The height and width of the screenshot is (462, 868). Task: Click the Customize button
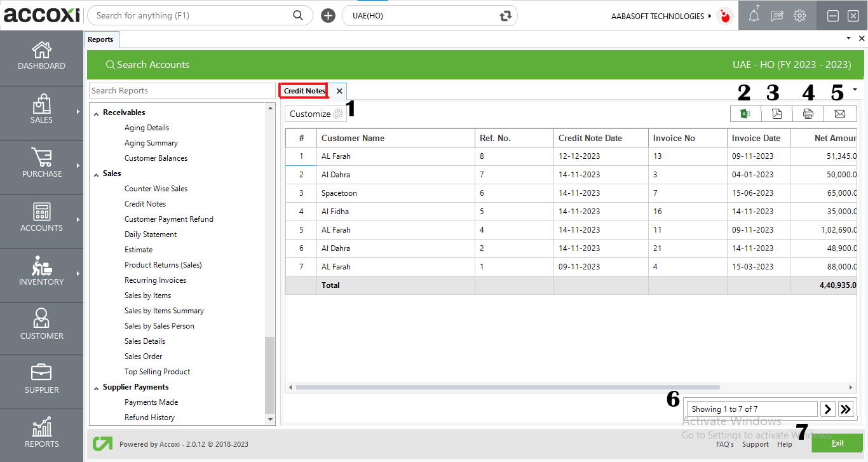click(x=316, y=114)
